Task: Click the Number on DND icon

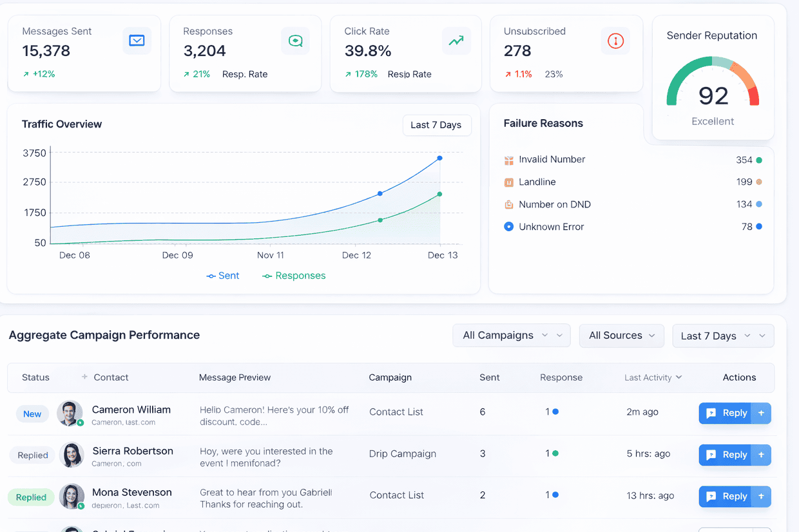Action: click(509, 205)
